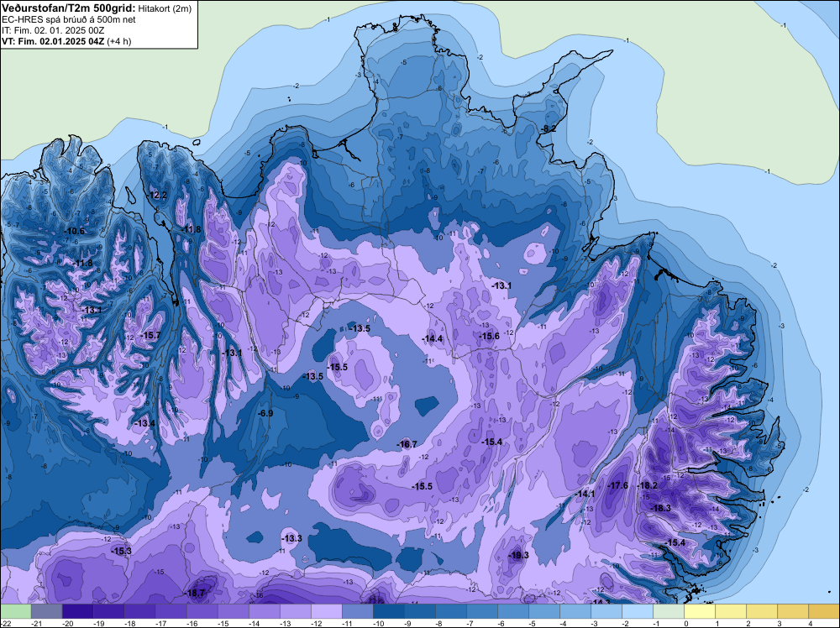Select the -13.3 temperature value
The height and width of the screenshot is (628, 840).
291,539
